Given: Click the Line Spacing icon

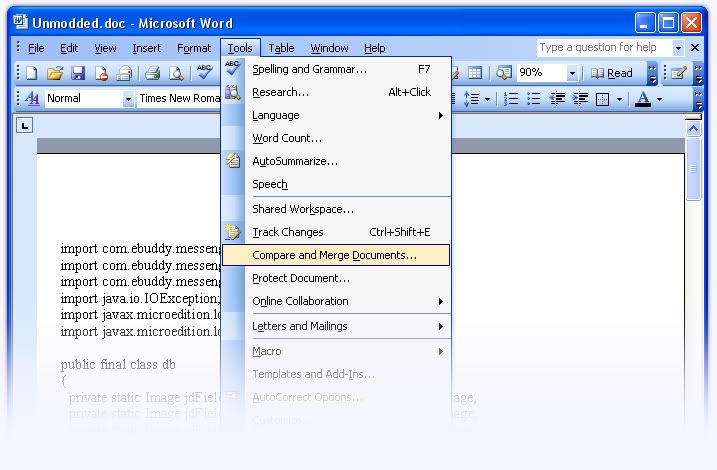Looking at the screenshot, I should [x=471, y=99].
